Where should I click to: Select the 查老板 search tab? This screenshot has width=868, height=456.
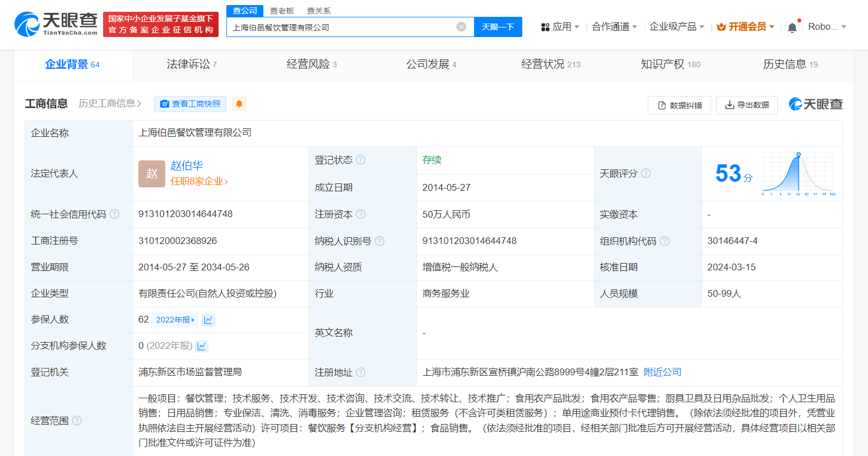point(281,10)
